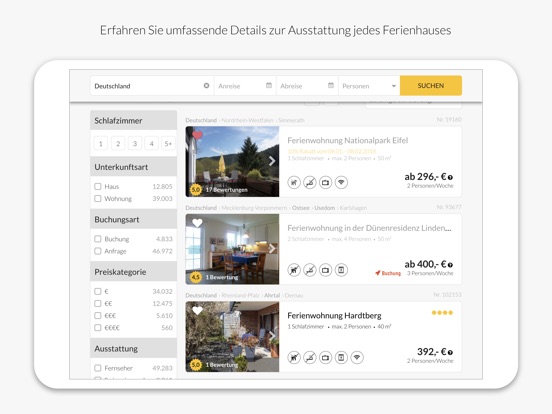This screenshot has width=552, height=414.
Task: Unfavorite the Nationalpark Eifel heart icon
Action: point(197,135)
